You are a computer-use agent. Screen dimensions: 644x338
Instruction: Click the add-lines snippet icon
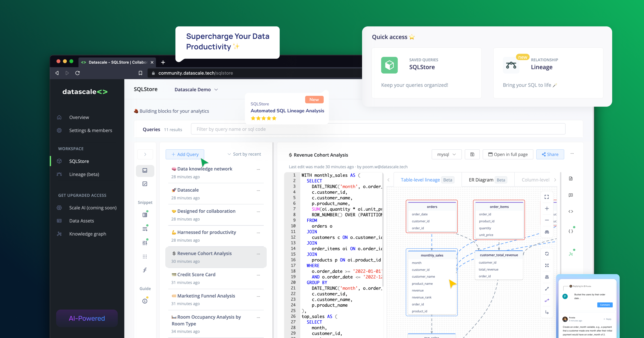[x=145, y=229]
